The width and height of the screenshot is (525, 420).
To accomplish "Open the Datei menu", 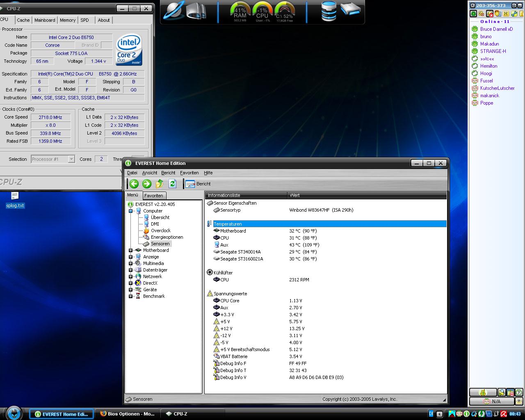I will tap(132, 173).
